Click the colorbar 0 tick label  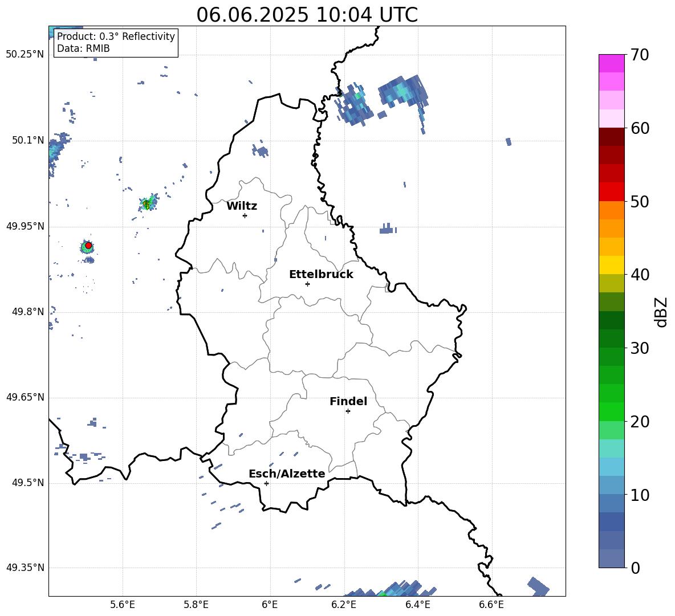click(x=635, y=568)
